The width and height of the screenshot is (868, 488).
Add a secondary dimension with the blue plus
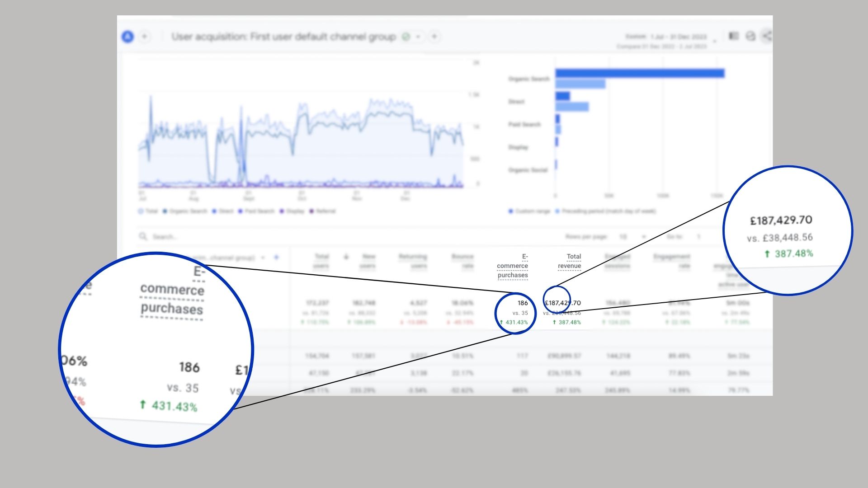[276, 258]
